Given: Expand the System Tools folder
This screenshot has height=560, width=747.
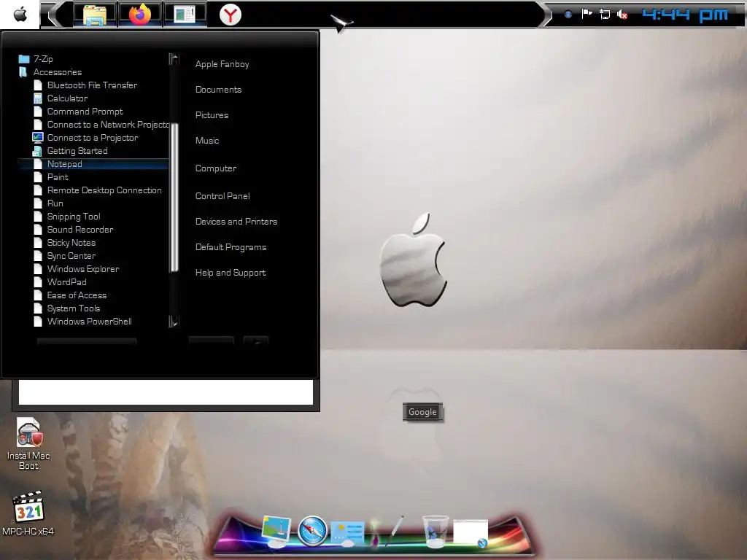Looking at the screenshot, I should coord(74,308).
